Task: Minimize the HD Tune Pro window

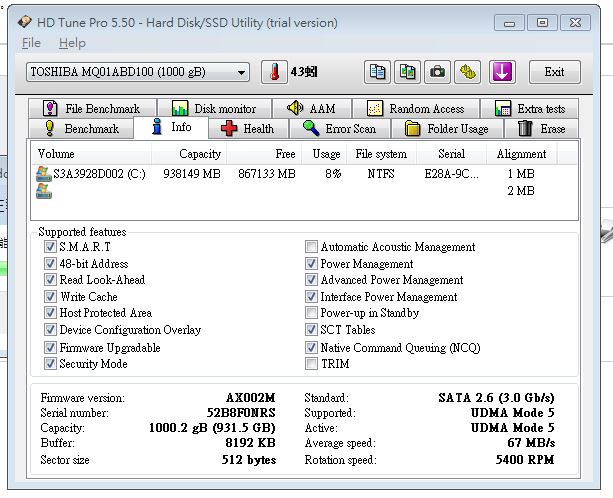Action: click(509, 23)
